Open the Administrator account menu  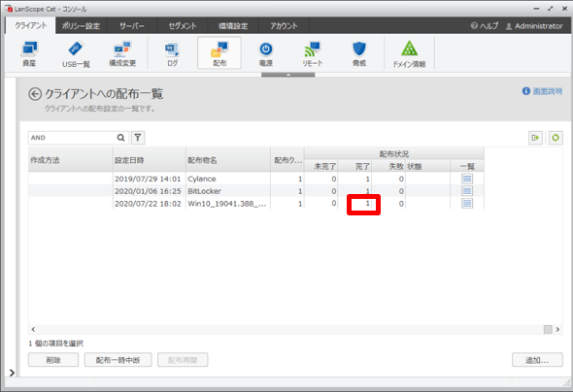(534, 26)
